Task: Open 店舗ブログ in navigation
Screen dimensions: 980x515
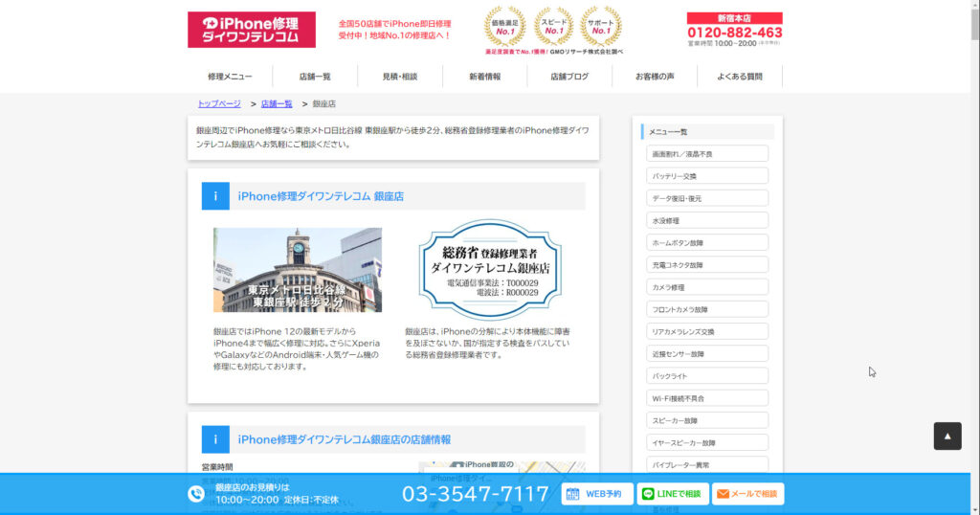Action: pyautogui.click(x=569, y=77)
